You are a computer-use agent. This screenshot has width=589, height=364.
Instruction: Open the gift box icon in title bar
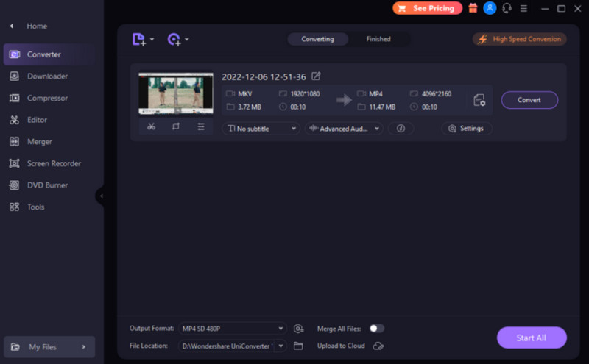pos(473,8)
